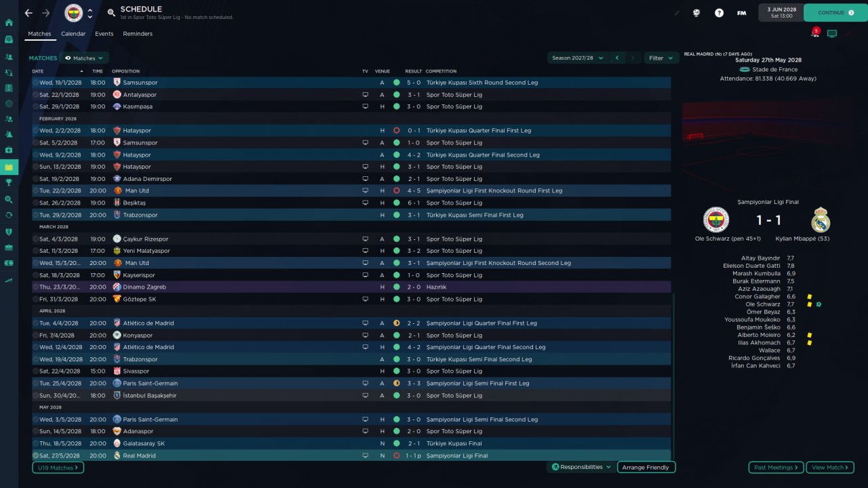Viewport: 868px width, 488px height.
Task: Switch to the Calendar tab
Action: [x=73, y=34]
